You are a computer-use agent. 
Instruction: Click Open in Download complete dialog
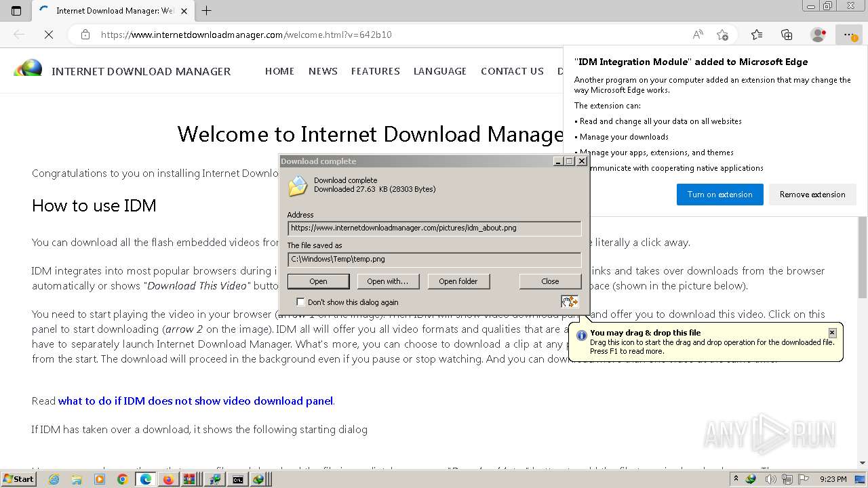318,281
